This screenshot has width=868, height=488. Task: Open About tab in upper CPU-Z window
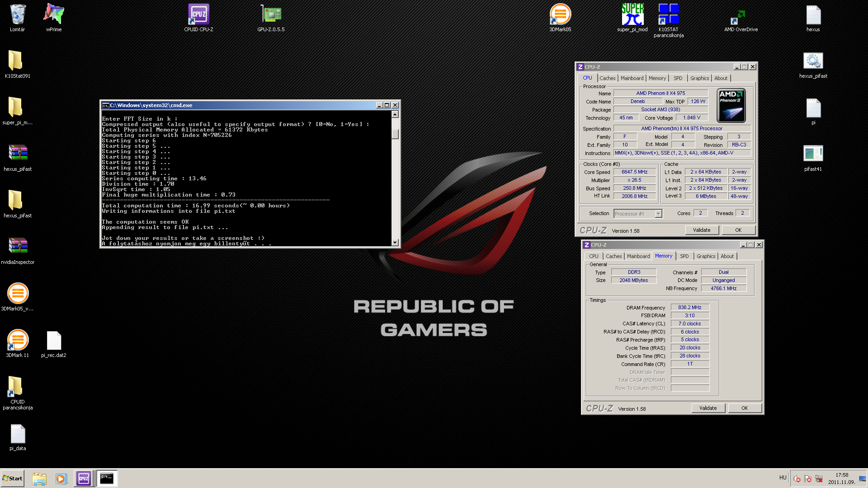coord(721,78)
